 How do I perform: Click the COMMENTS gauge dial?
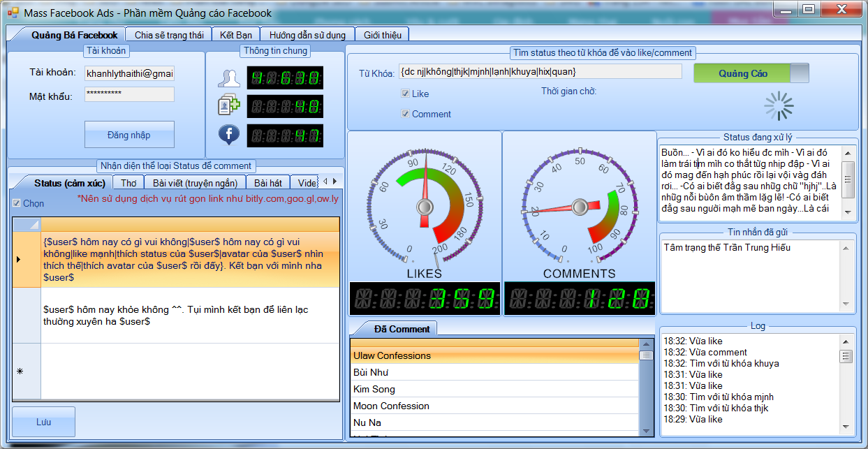pos(579,206)
